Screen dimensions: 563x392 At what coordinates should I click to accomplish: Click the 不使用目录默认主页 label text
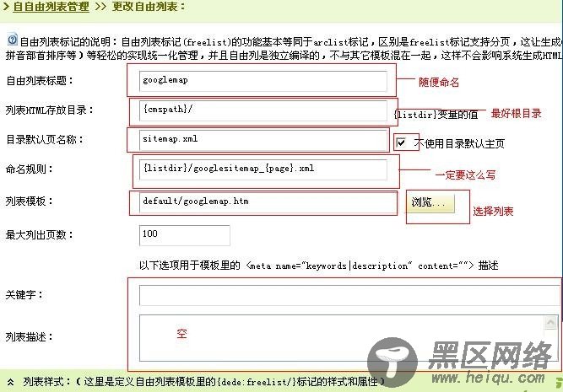459,143
